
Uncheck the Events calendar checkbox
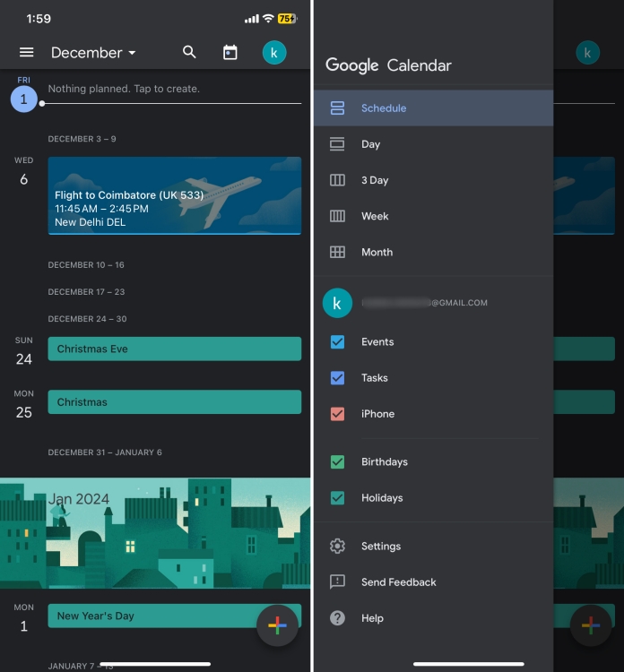pos(337,341)
